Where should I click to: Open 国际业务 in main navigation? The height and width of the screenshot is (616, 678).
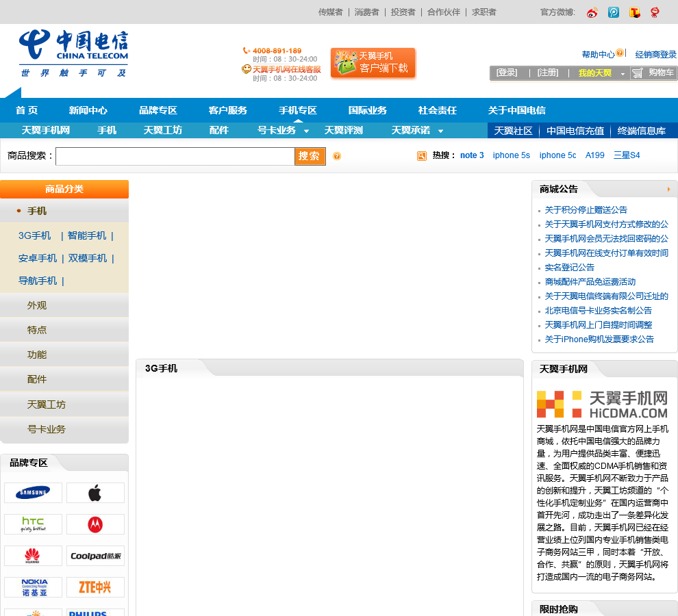tap(368, 110)
